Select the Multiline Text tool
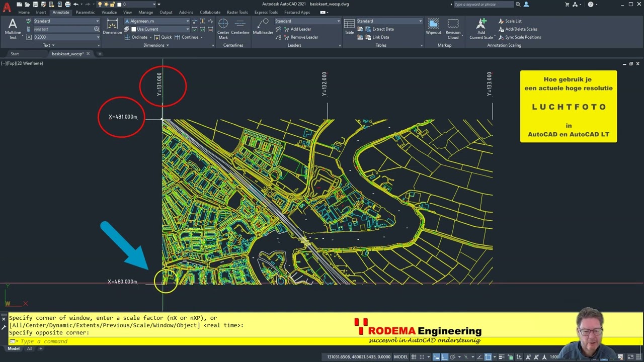This screenshot has height=362, width=644. 13,29
